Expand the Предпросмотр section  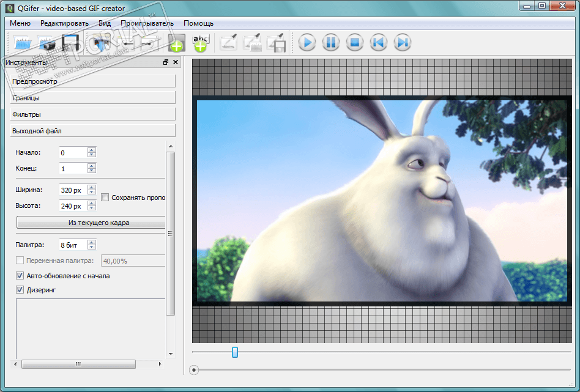(x=92, y=81)
